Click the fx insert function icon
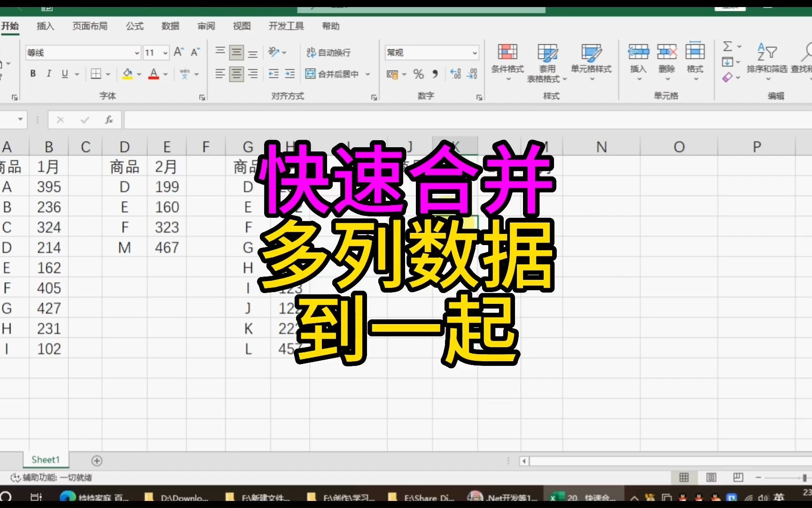Viewport: 812px width, 508px height. tap(109, 120)
